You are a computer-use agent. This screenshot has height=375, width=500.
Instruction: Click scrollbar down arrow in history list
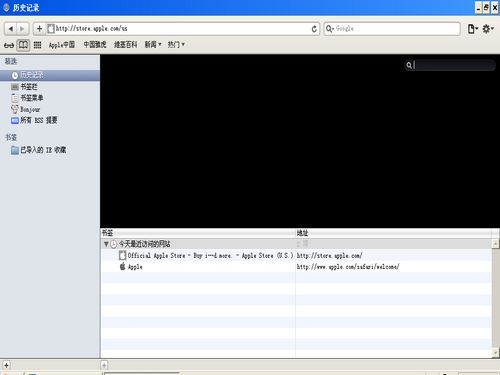[x=495, y=352]
